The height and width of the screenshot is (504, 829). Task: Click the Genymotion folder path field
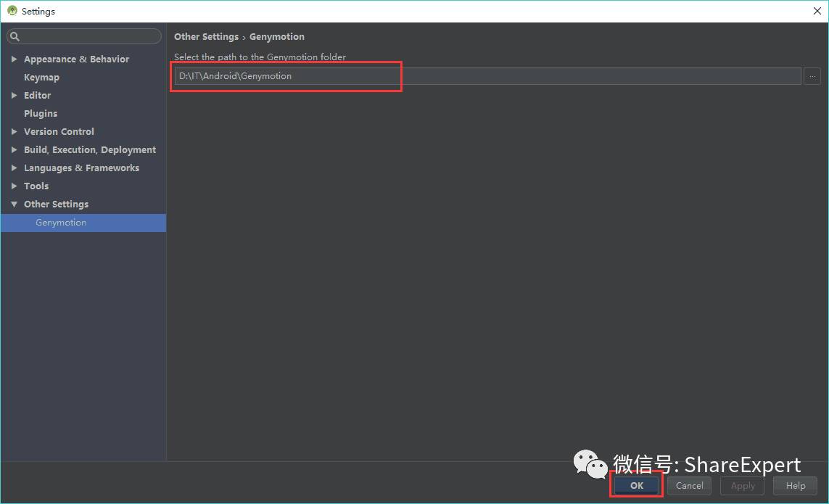[487, 76]
